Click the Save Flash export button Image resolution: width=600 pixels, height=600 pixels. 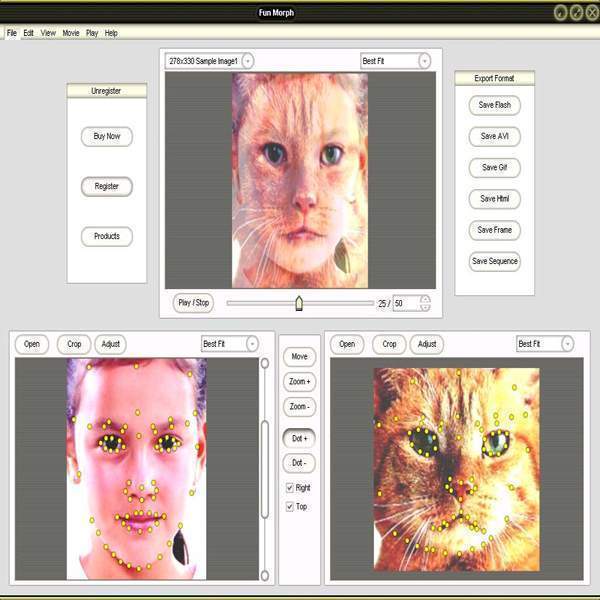(x=495, y=105)
